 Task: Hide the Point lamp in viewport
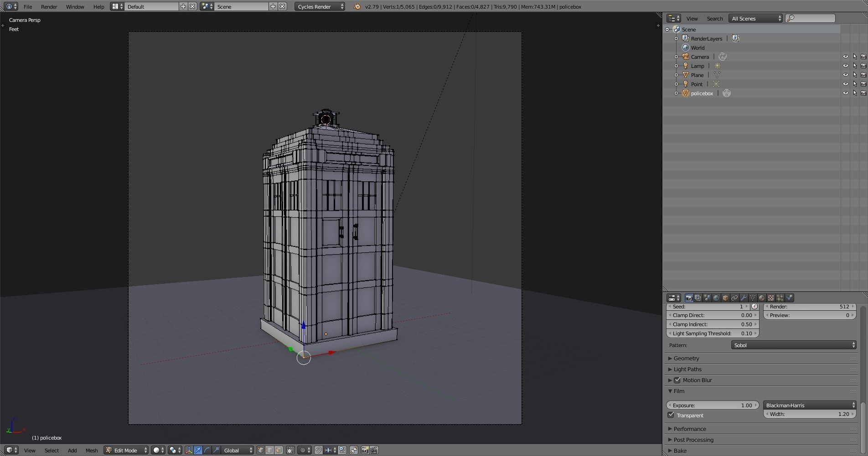[846, 84]
